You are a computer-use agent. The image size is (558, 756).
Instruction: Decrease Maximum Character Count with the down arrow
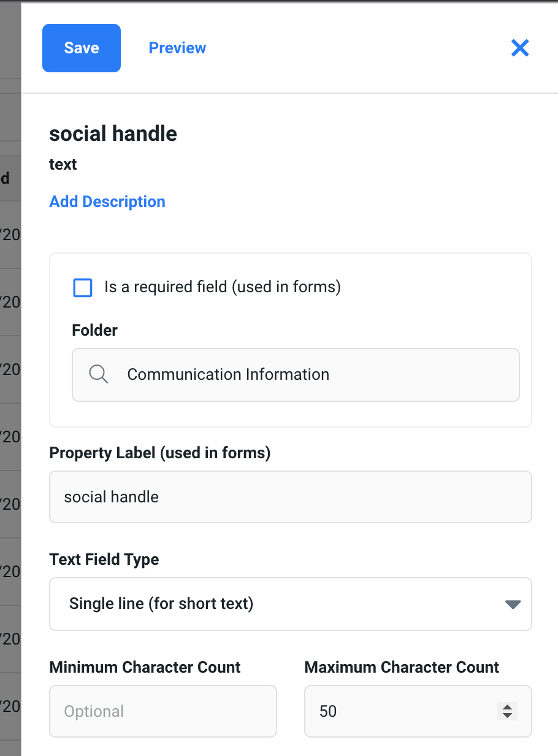point(507,716)
